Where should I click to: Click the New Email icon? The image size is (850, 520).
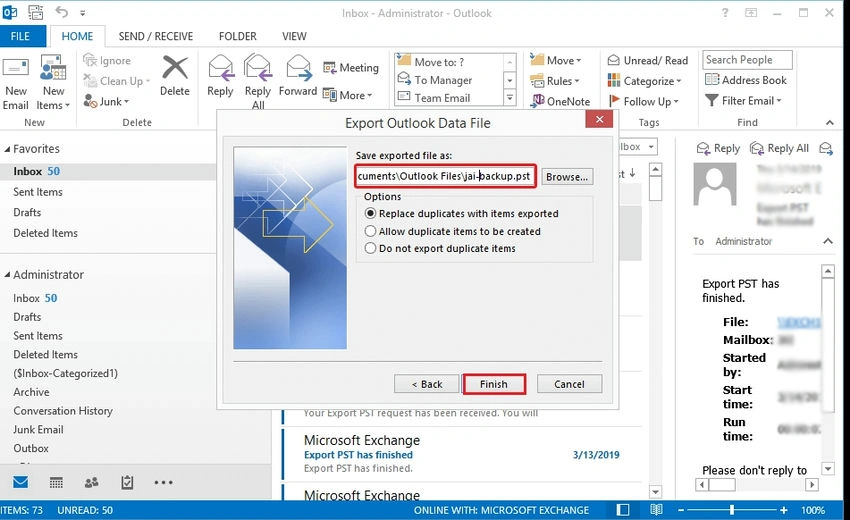(x=16, y=69)
